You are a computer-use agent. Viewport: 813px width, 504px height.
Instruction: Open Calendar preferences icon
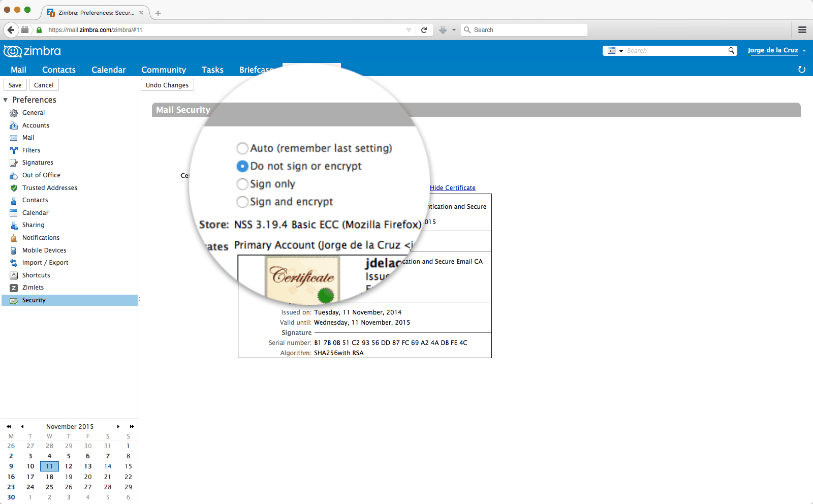(14, 213)
